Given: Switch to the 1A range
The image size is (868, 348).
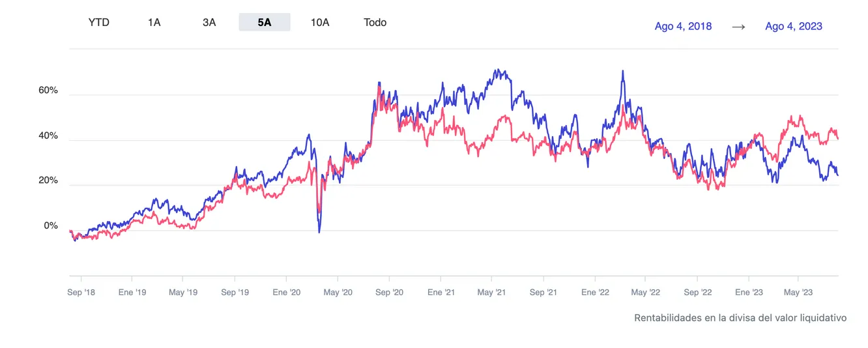Looking at the screenshot, I should [x=154, y=22].
